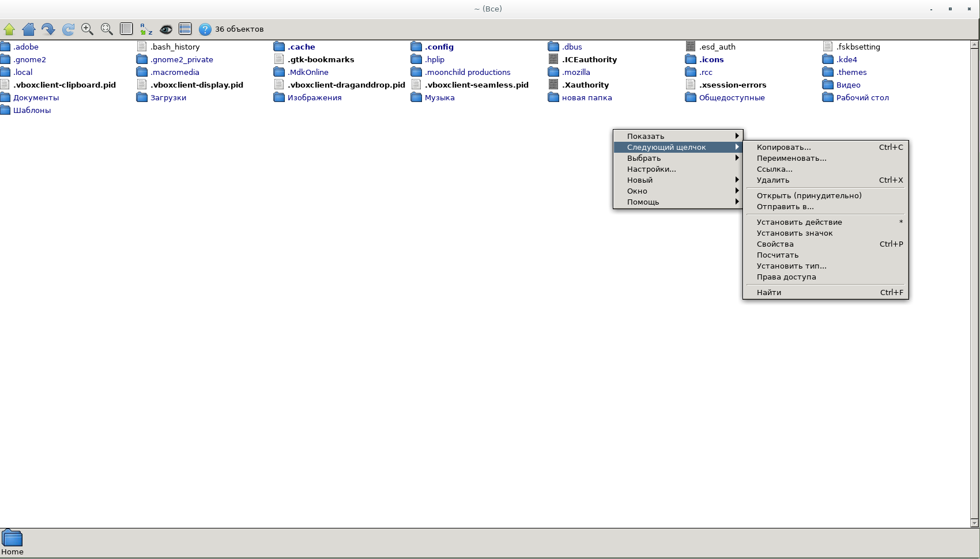
Task: Select Установить тип... menu item
Action: 826,266
